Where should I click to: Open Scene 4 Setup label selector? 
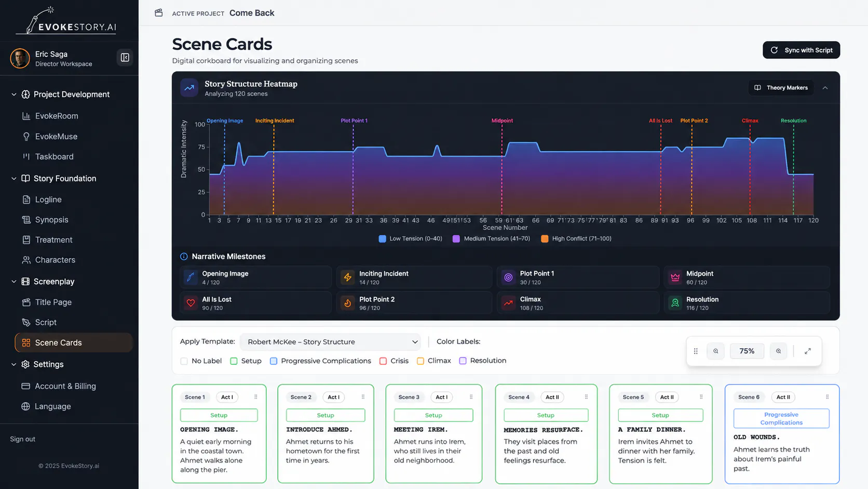(x=546, y=415)
